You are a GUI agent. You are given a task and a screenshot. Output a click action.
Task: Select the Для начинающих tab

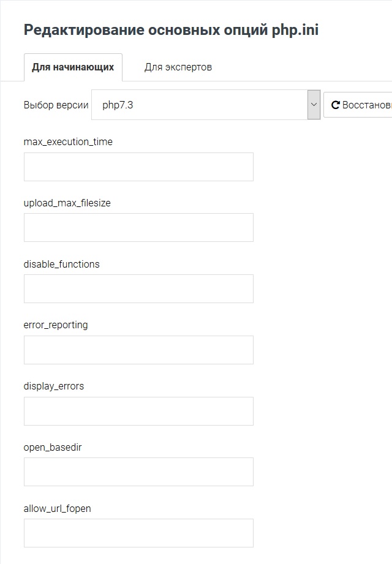click(73, 67)
